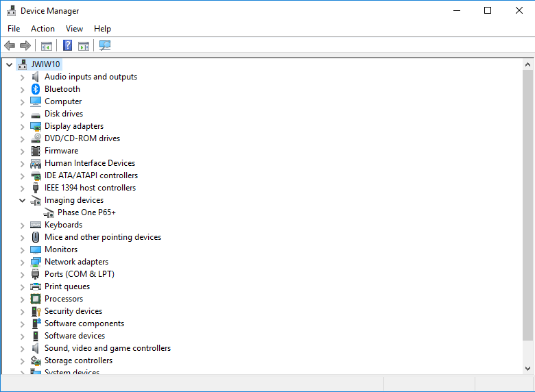Click the DVD/CD-ROM drives disc icon

pos(36,138)
